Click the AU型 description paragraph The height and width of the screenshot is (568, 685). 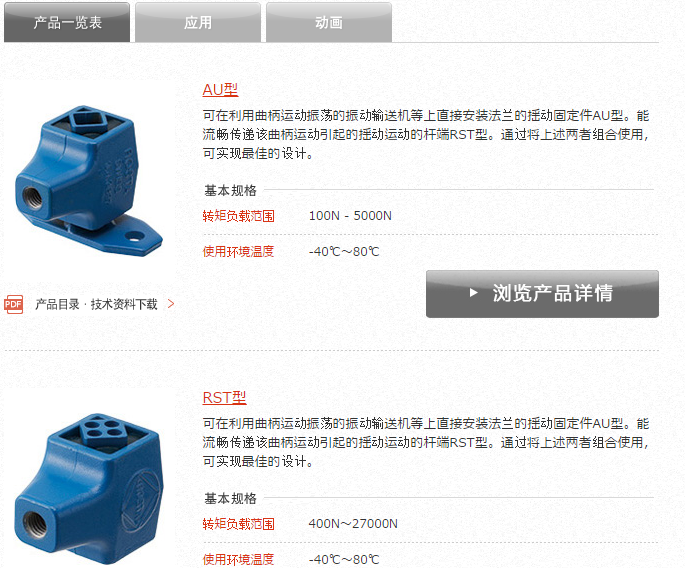pyautogui.click(x=426, y=135)
